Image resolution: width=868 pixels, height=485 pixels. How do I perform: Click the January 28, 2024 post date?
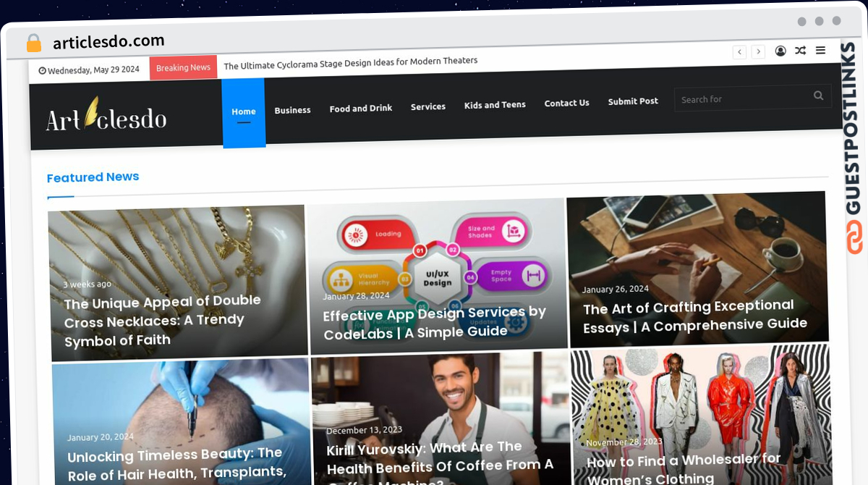356,296
